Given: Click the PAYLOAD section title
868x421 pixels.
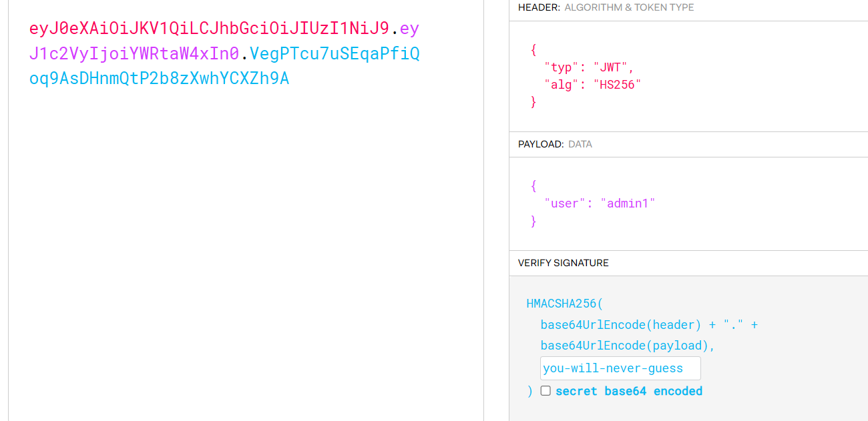Looking at the screenshot, I should point(541,144).
